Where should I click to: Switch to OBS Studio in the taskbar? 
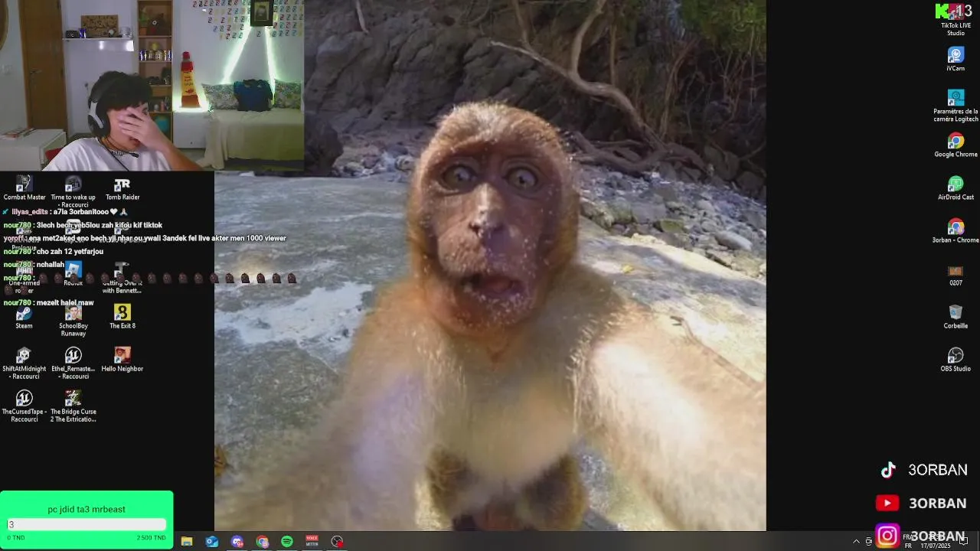click(x=337, y=541)
